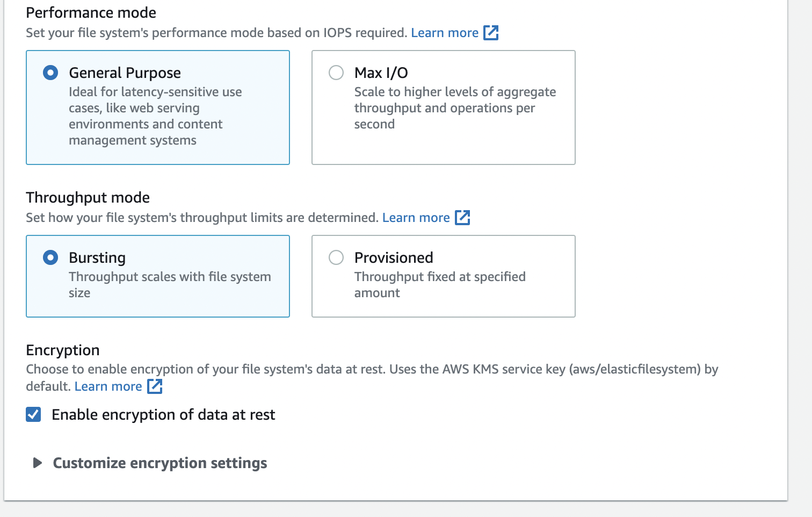Open external link icon beside Performance mode Learn more
The height and width of the screenshot is (517, 812).
coord(491,33)
